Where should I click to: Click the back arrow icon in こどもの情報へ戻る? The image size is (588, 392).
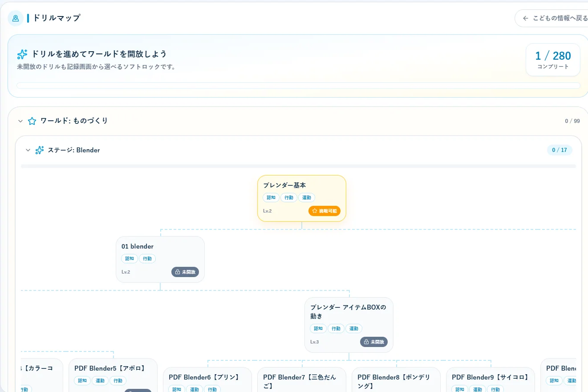[526, 18]
